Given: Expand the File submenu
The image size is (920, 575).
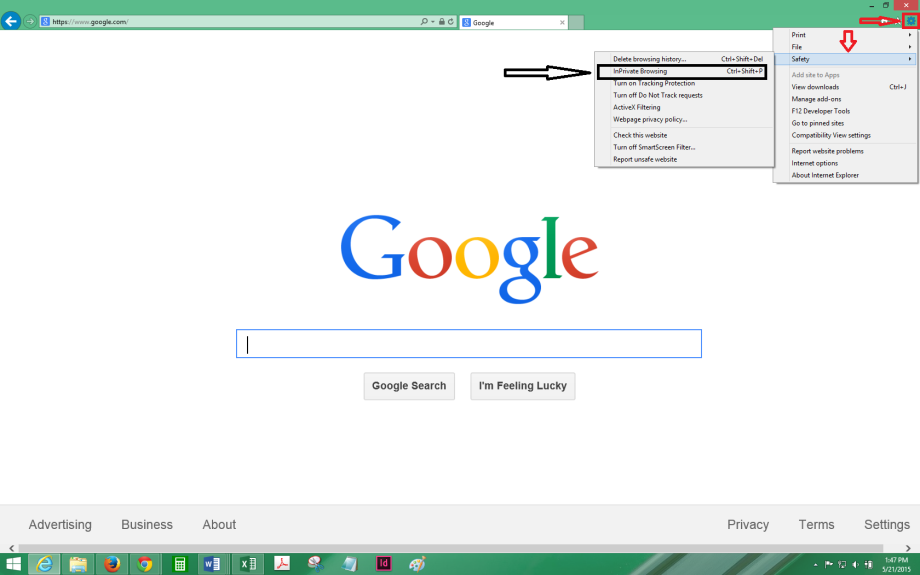Looking at the screenshot, I should (x=845, y=47).
